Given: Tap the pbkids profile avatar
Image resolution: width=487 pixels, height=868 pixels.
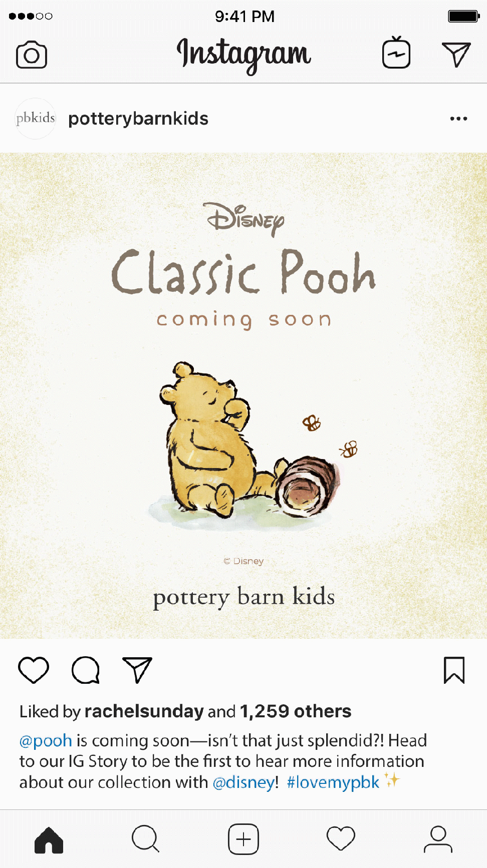Looking at the screenshot, I should click(35, 118).
